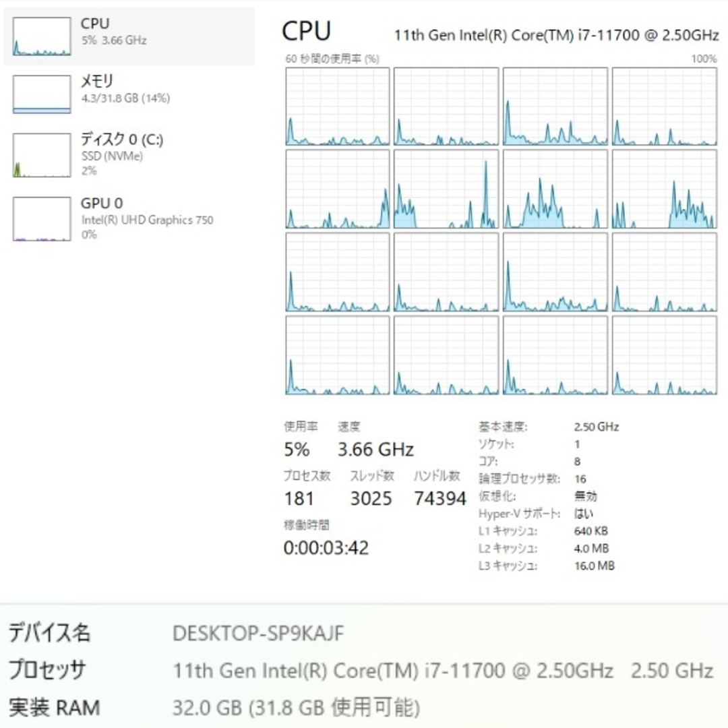Switch to the メモリ sidebar entry
Image resolution: width=728 pixels, height=728 pixels.
pyautogui.click(x=129, y=94)
